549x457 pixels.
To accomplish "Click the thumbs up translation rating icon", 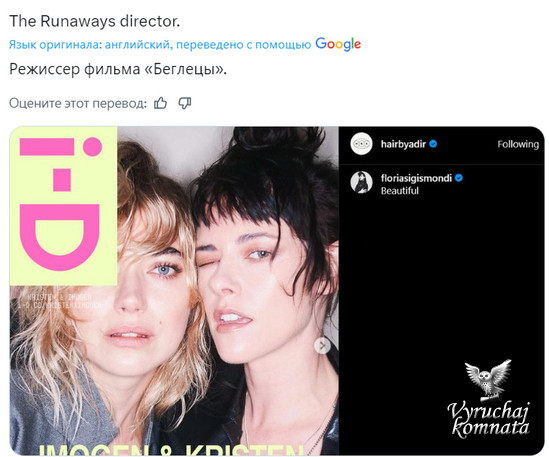I will (160, 103).
